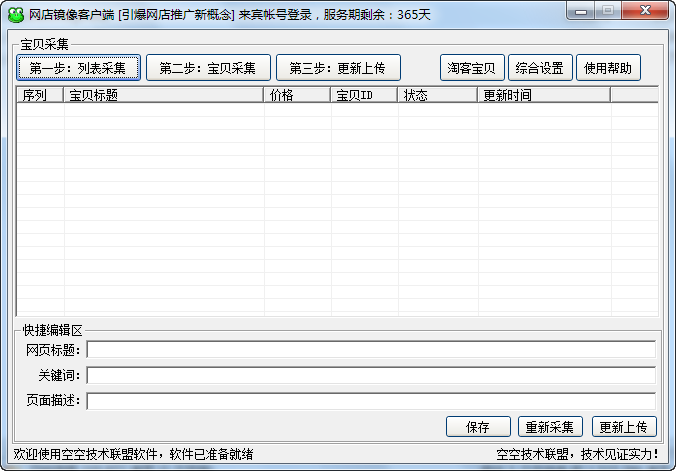Click status text 空空技术联盟,技术见证实力!
The image size is (676, 471).
[x=578, y=454]
